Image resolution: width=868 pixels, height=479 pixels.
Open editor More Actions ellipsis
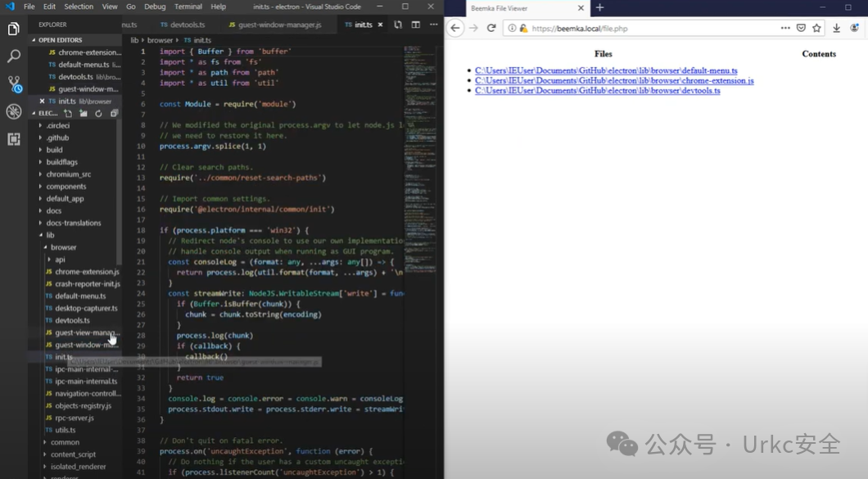click(433, 25)
